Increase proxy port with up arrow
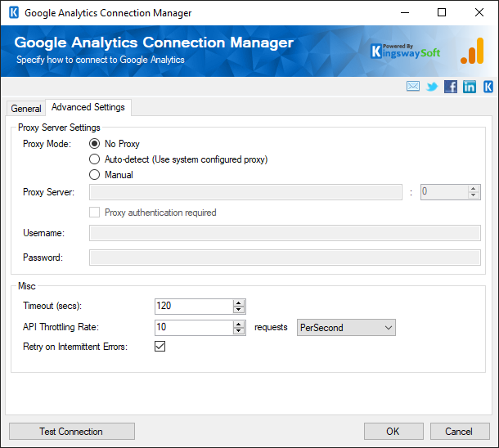Viewport: 499px width, 448px height. click(473, 189)
